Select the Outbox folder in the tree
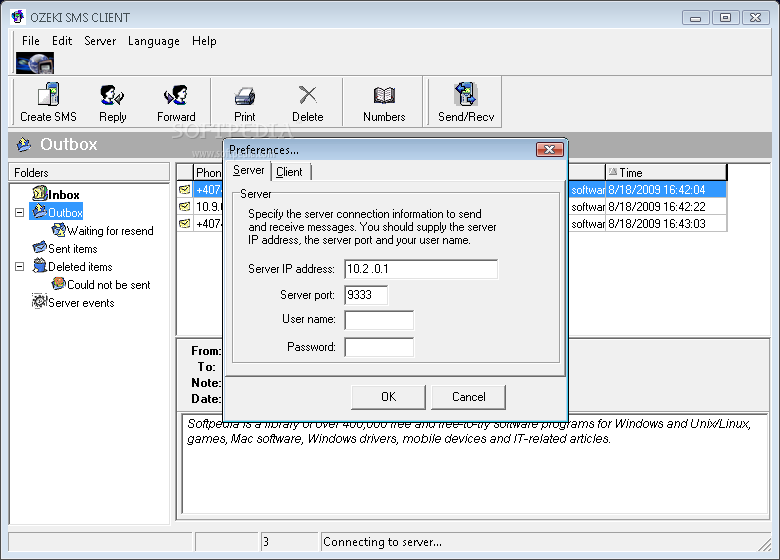Image resolution: width=780 pixels, height=560 pixels. tap(56, 212)
